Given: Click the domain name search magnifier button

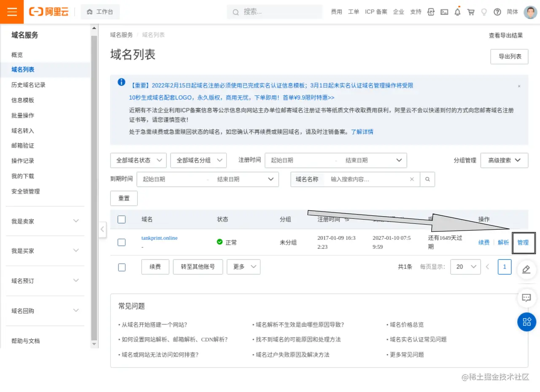Looking at the screenshot, I should 427,179.
